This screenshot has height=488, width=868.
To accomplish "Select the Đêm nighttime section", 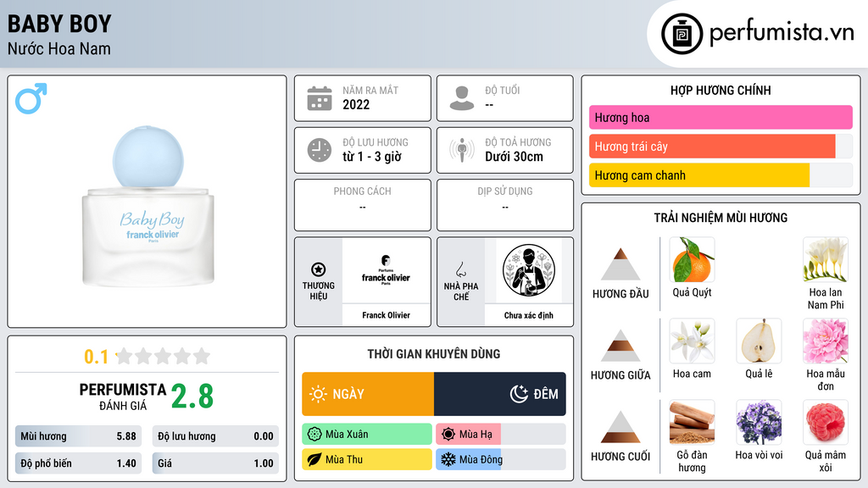I will 500,394.
